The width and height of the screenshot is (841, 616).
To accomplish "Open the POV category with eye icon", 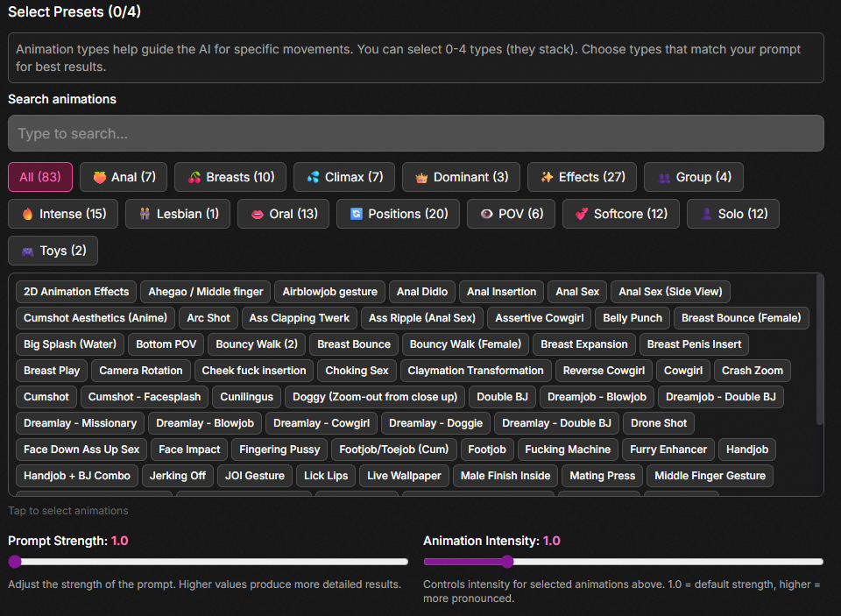I will (x=511, y=214).
